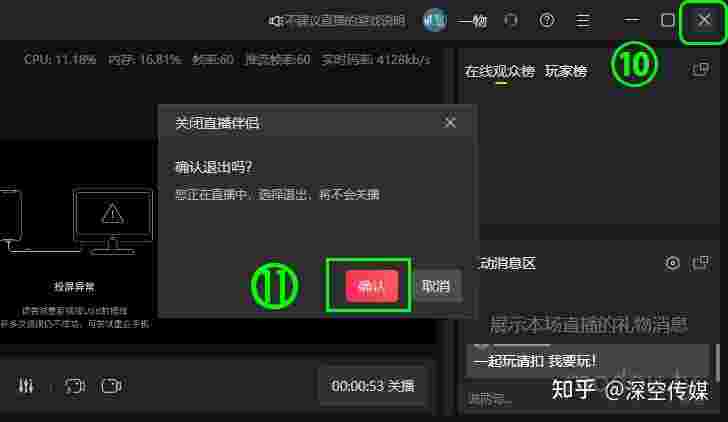Confirm exit with the red 确认 button
Screen dimensions: 728x422
point(371,286)
